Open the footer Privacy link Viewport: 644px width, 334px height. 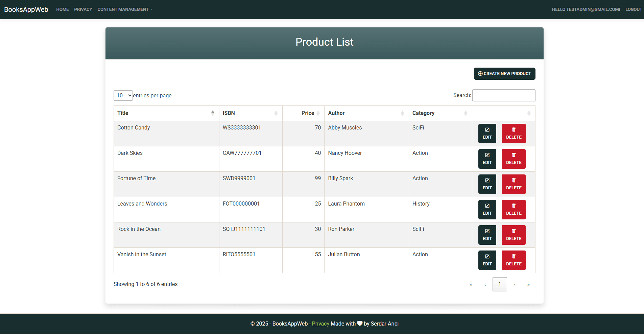point(320,324)
